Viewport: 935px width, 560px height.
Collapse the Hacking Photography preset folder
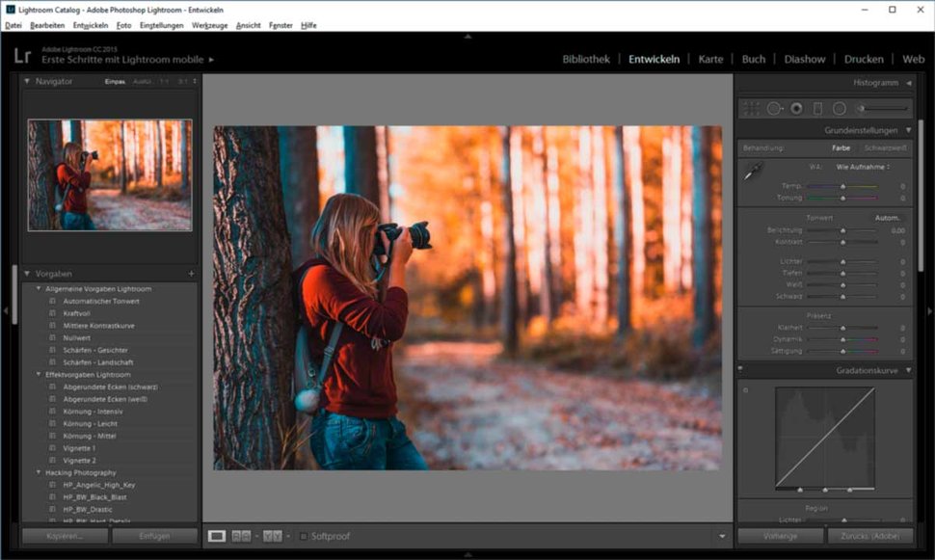point(39,472)
